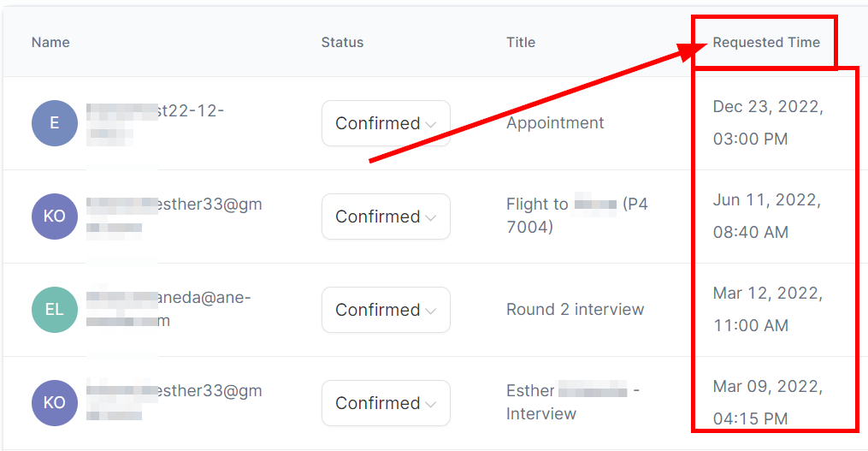Click the KO avatar beside the Flight booking

click(x=55, y=217)
